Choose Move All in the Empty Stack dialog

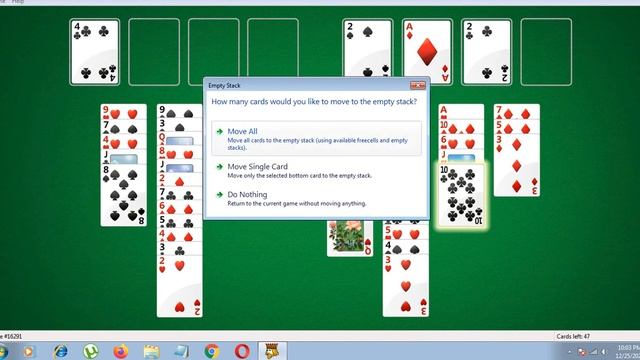[316, 138]
